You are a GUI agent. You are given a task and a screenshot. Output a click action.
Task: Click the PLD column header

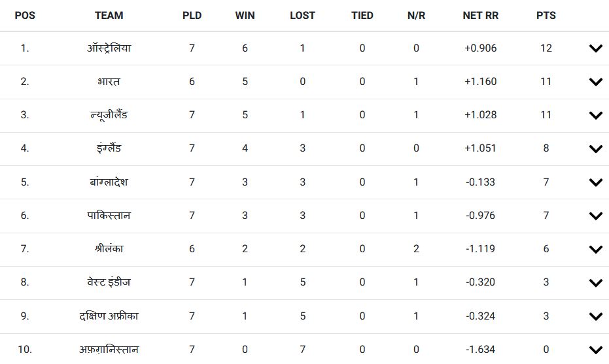click(x=192, y=15)
